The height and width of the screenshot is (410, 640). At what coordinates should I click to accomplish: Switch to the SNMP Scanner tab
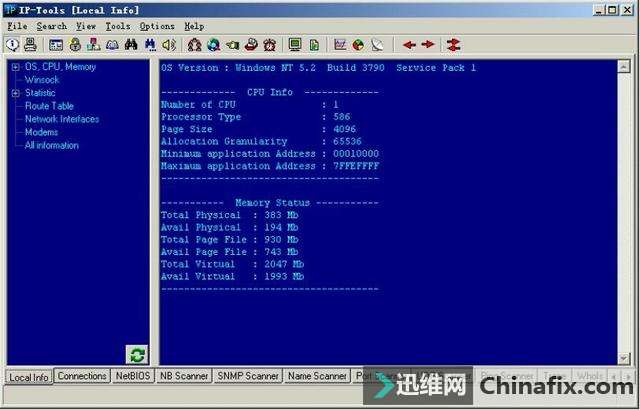[x=248, y=377]
